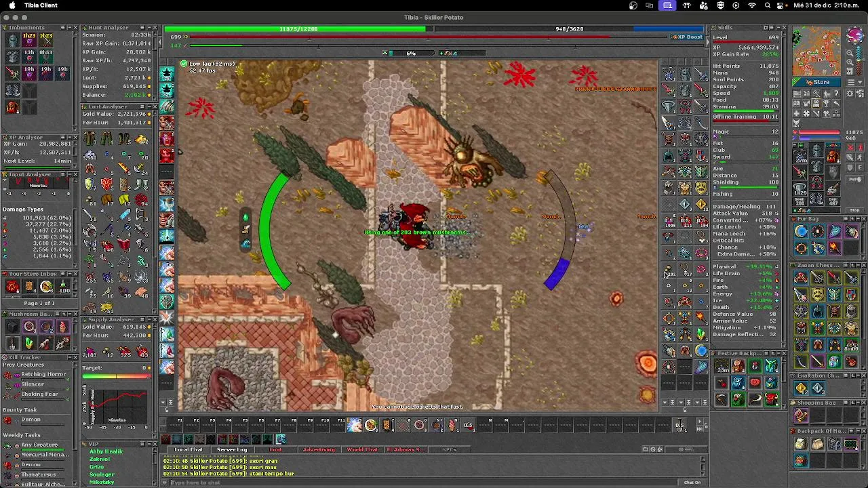
Task: Click the trophy icon in control buttons
Action: point(826,103)
